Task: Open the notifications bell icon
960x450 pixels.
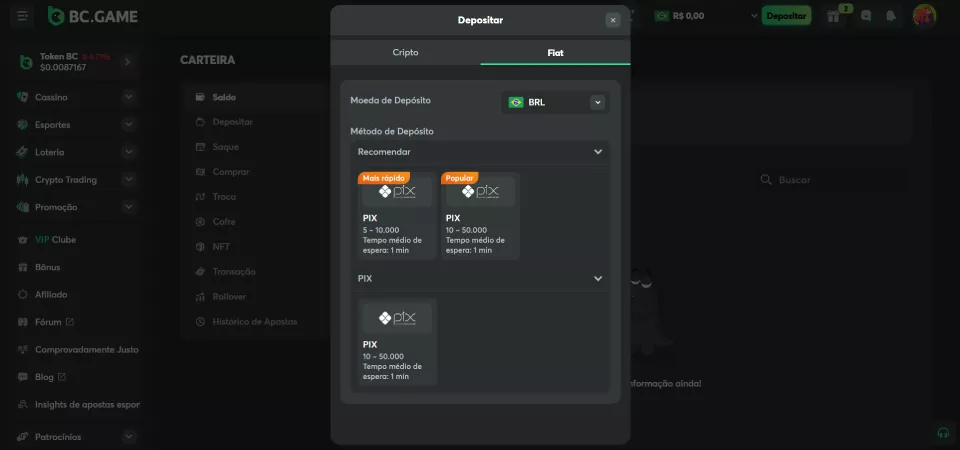Action: tap(891, 16)
